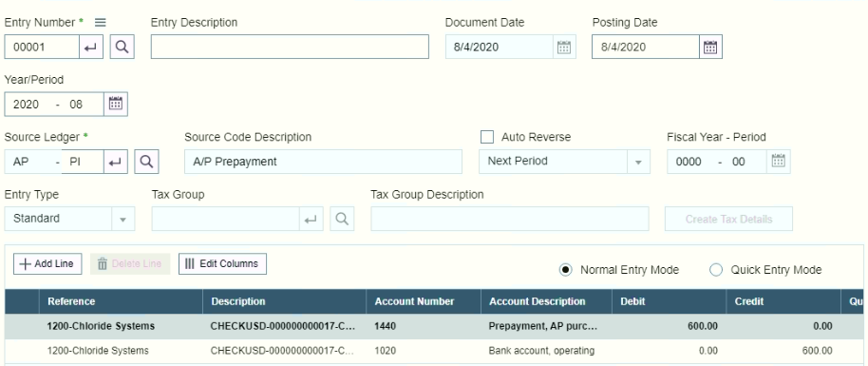Click the Delete Line button

(x=130, y=264)
